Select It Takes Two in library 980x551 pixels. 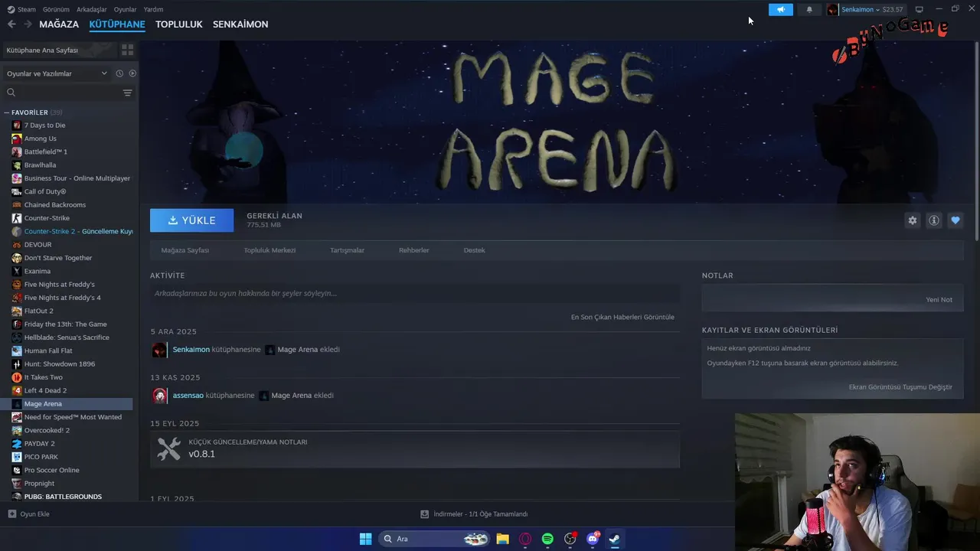pos(44,377)
